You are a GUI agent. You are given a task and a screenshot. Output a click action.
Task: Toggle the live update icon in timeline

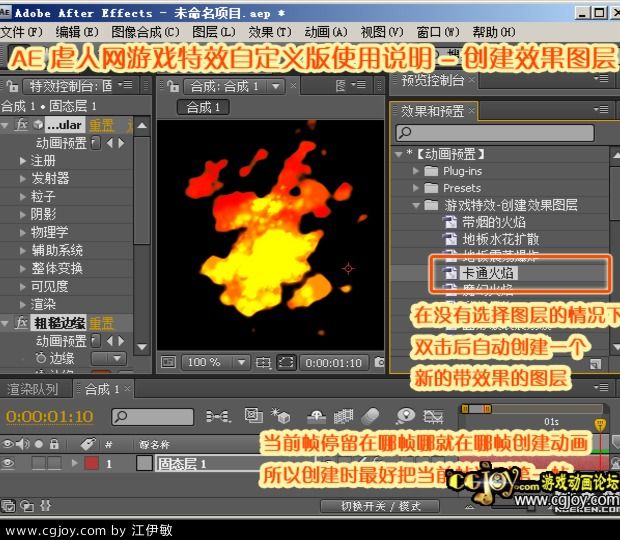pos(253,415)
